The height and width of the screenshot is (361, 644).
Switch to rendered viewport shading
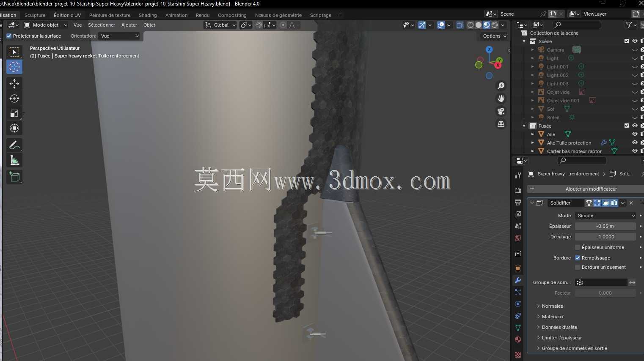[495, 25]
